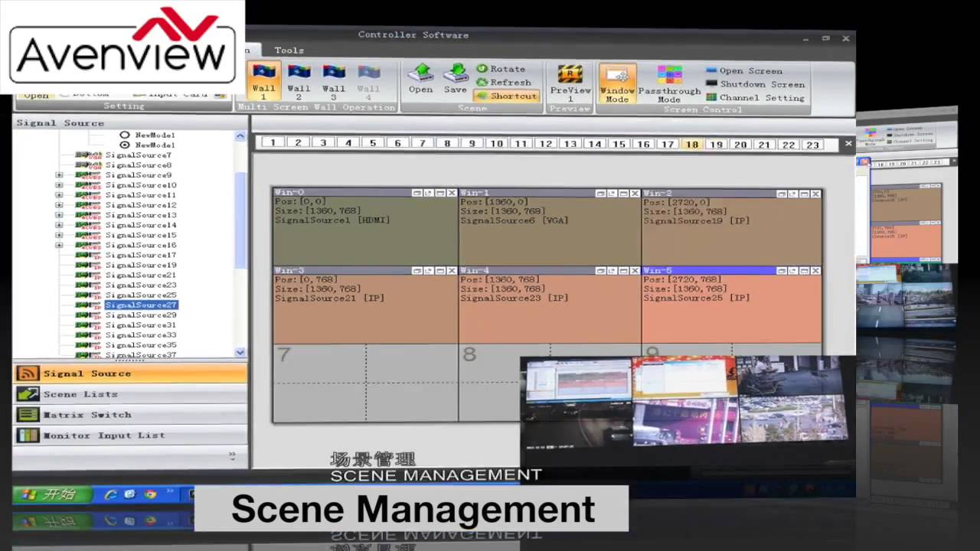Close the Win-2 window
The height and width of the screenshot is (551, 980).
(x=815, y=194)
